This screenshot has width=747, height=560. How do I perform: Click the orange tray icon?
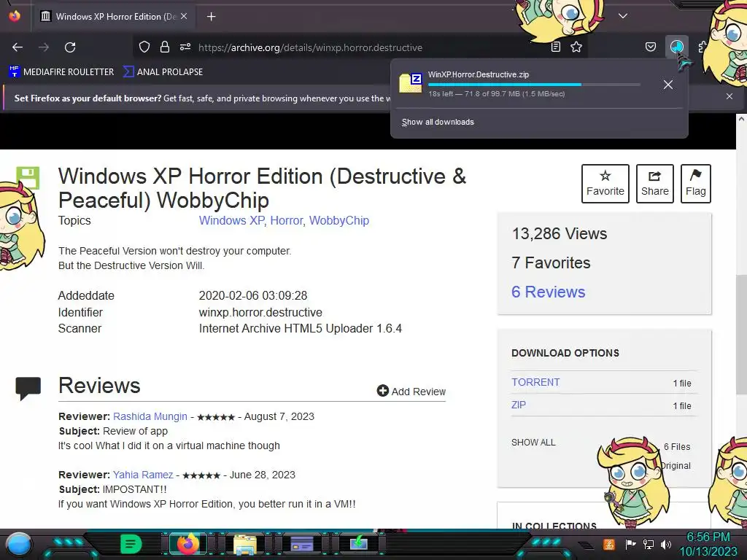coord(609,544)
